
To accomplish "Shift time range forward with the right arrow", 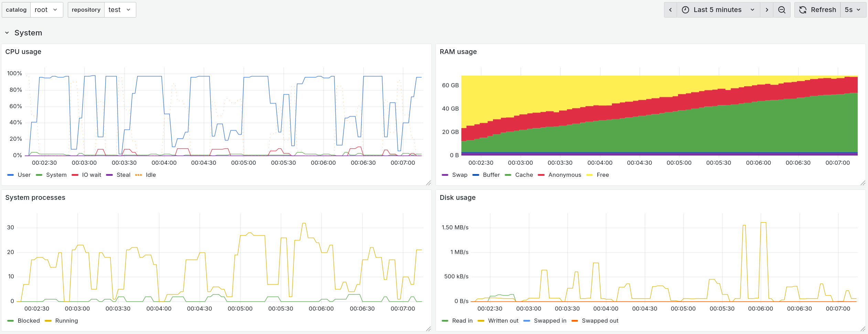I will pyautogui.click(x=767, y=10).
